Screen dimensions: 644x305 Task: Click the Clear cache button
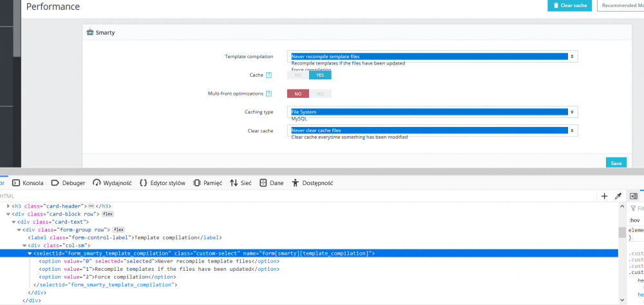point(569,6)
